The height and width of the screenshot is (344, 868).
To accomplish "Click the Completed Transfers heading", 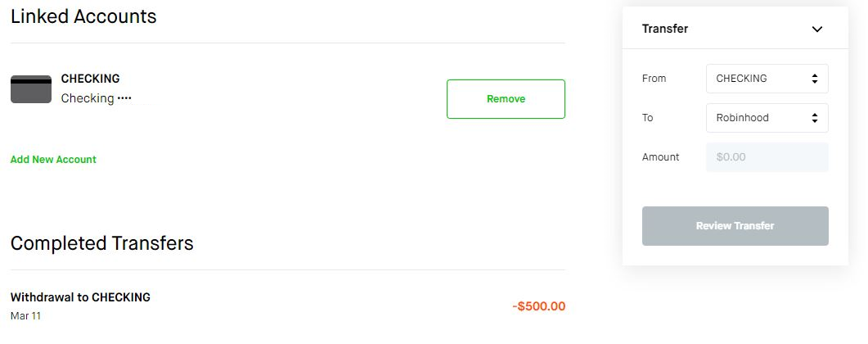I will click(102, 243).
